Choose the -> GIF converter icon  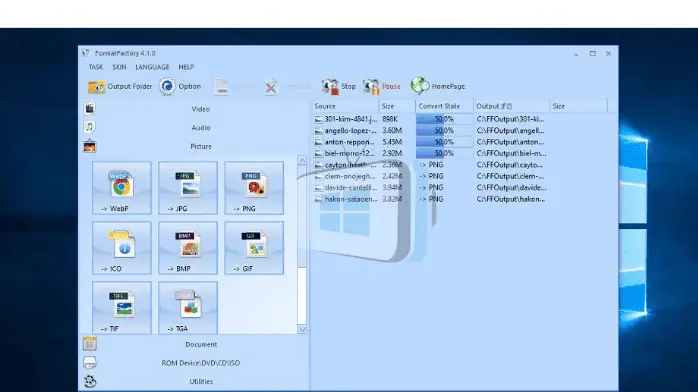[x=254, y=248]
